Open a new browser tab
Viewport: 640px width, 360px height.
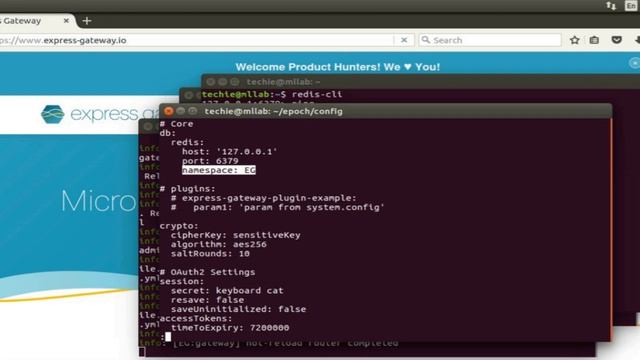click(87, 21)
